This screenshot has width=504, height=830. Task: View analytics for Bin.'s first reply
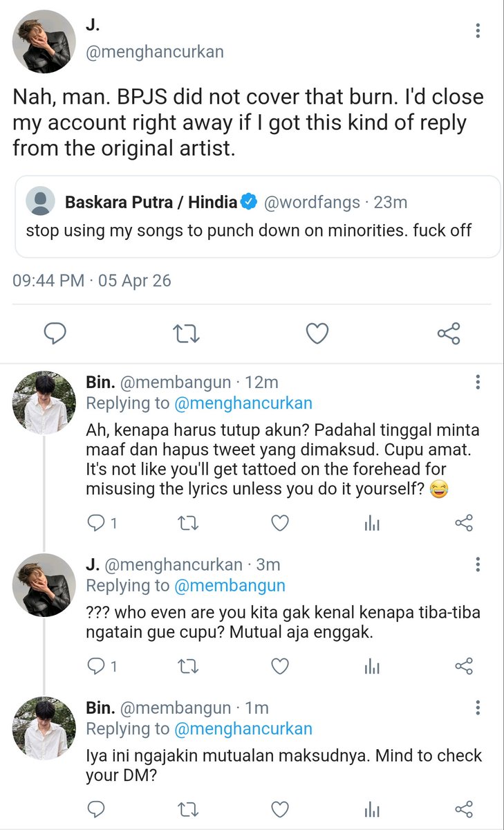click(372, 524)
